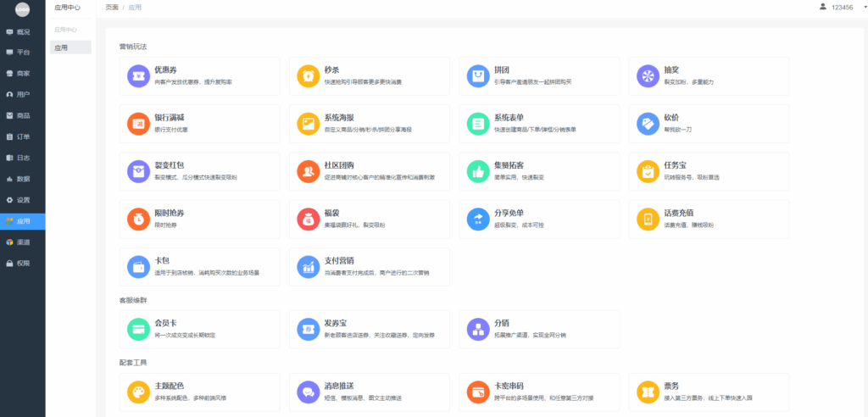Screen dimensions: 868x417
Task: Click the 页面 breadcrumb link
Action: (x=112, y=7)
